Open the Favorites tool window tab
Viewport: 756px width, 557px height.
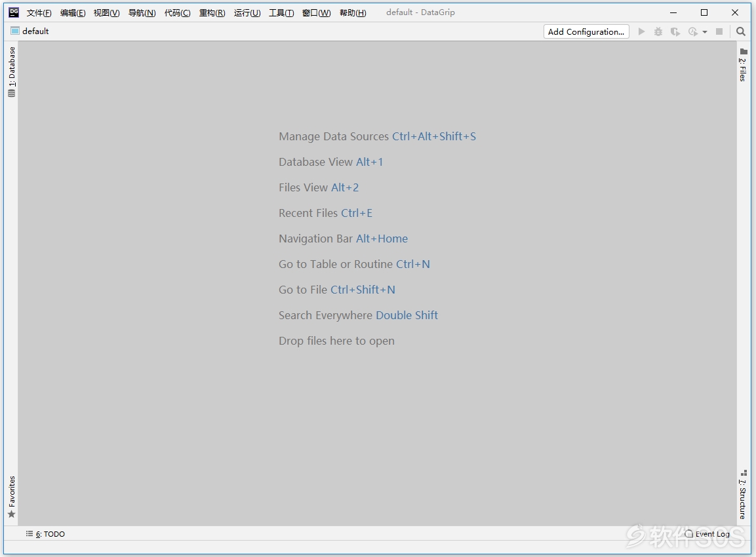(12, 497)
